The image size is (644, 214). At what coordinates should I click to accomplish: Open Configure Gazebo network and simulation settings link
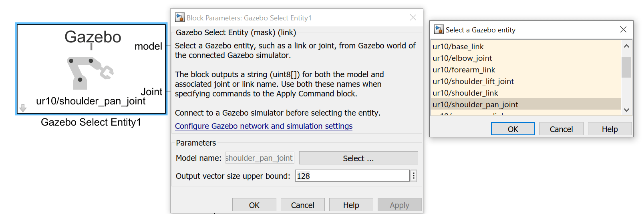264,126
